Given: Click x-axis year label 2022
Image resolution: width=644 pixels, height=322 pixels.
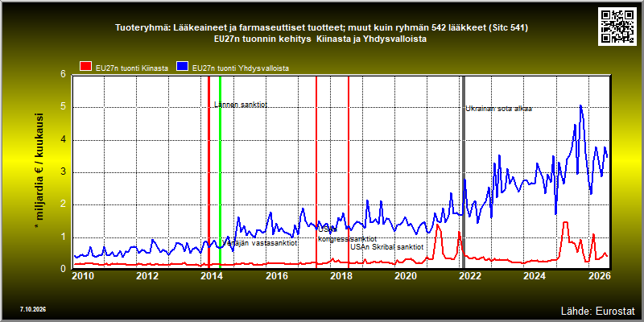Looking at the screenshot, I should [x=470, y=275].
